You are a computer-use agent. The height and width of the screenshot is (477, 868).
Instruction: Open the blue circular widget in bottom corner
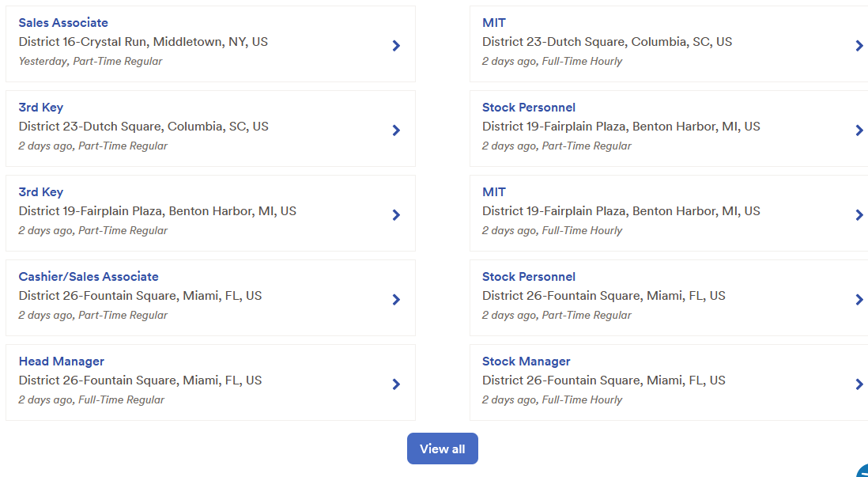click(x=862, y=471)
